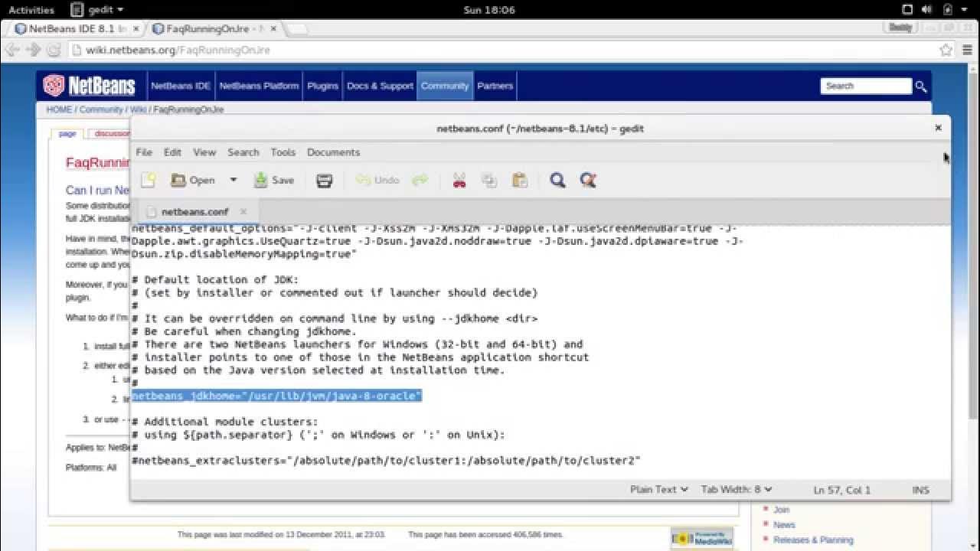This screenshot has height=551, width=980.
Task: Save the netbeans.conf file
Action: (274, 180)
